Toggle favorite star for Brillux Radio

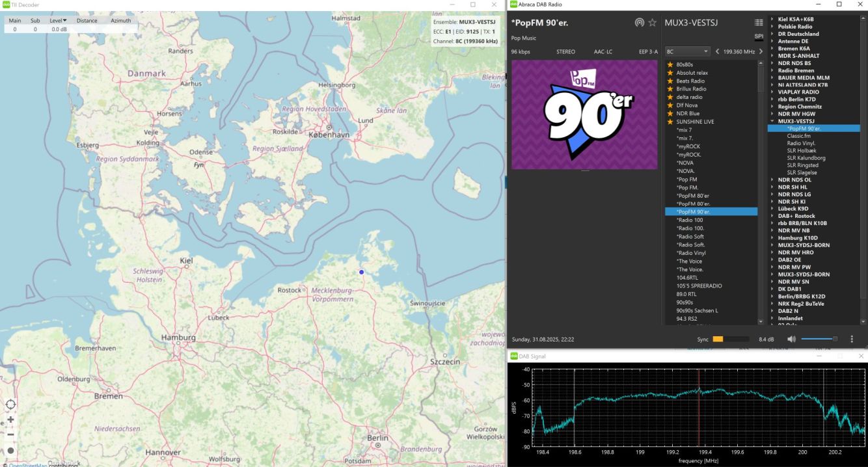tap(670, 89)
